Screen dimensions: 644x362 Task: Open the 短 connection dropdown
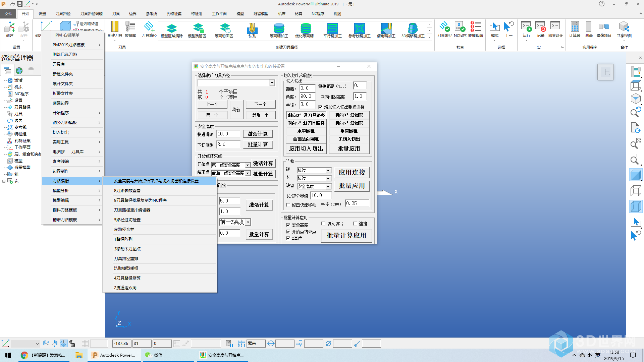(x=328, y=170)
